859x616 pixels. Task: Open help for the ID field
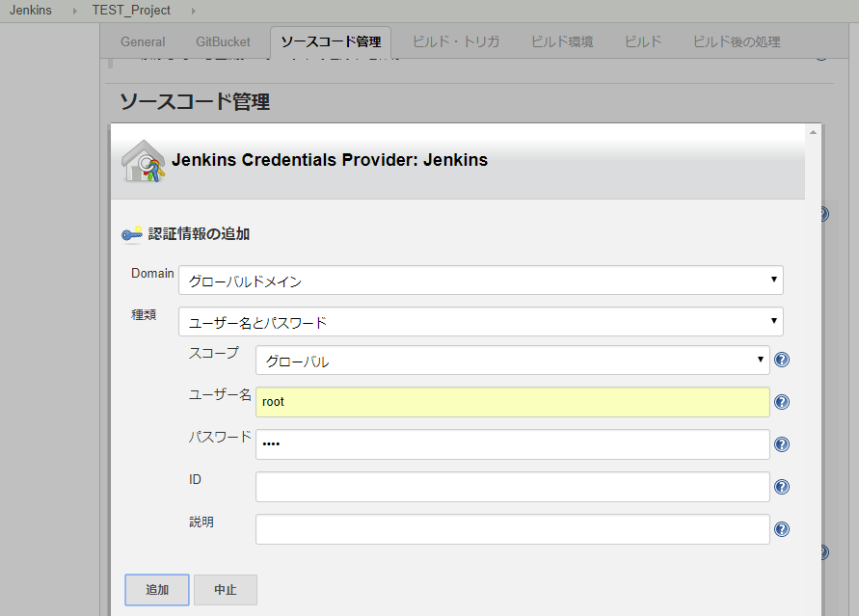coord(782,487)
